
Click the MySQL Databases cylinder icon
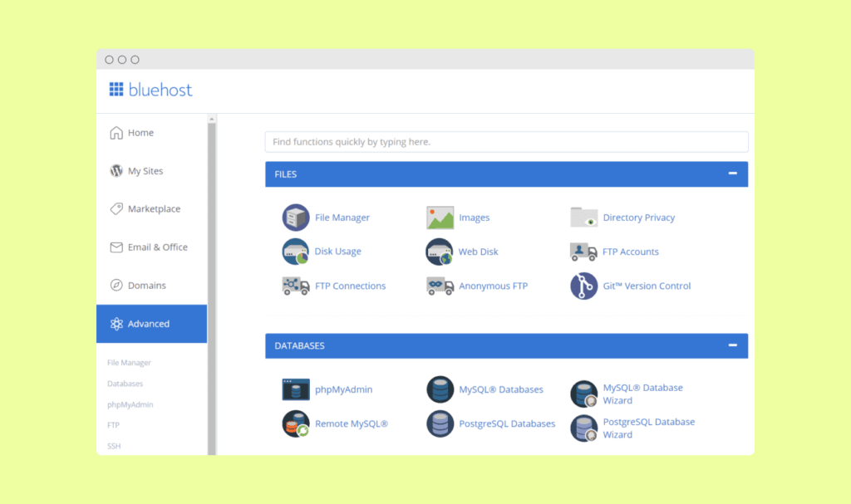point(440,389)
